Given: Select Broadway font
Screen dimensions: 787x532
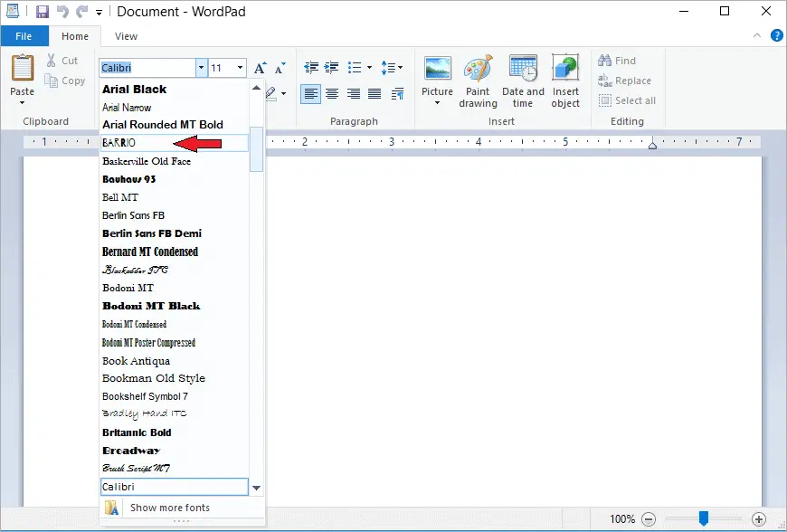Looking at the screenshot, I should (x=174, y=451).
